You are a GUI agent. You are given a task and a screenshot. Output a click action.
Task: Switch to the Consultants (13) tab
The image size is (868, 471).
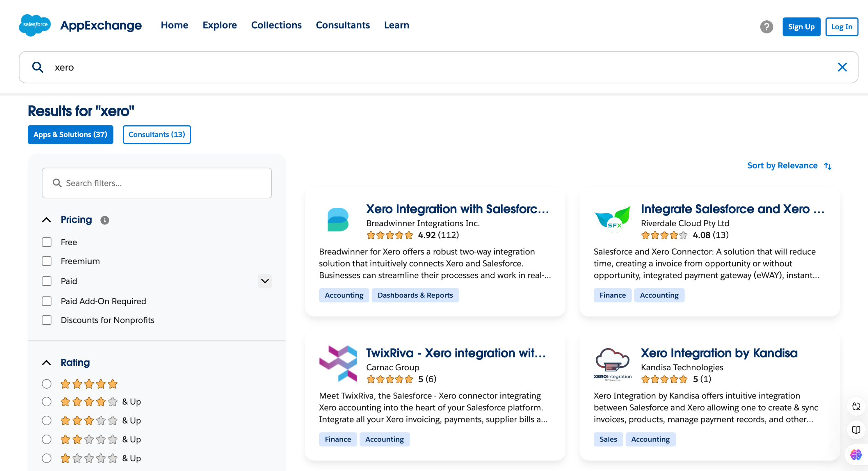(x=157, y=135)
